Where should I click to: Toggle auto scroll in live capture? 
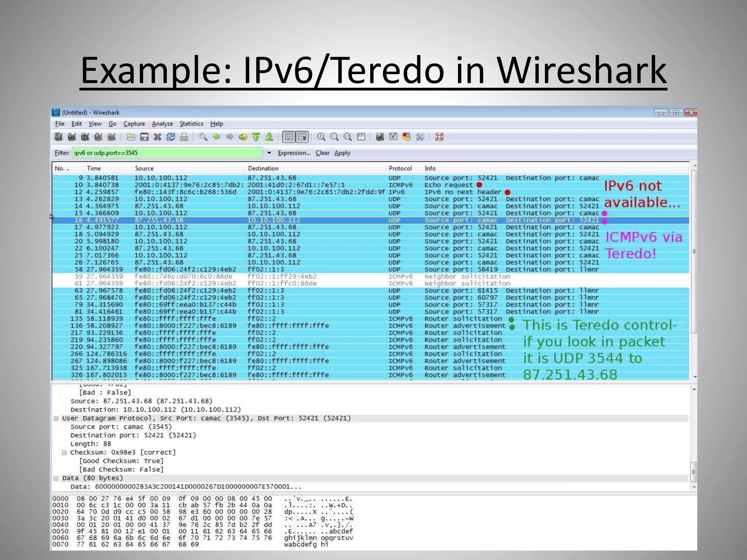pyautogui.click(x=302, y=137)
